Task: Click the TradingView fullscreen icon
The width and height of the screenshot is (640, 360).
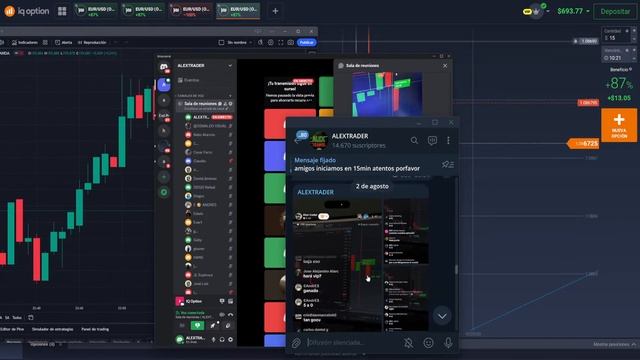Action: [281, 42]
